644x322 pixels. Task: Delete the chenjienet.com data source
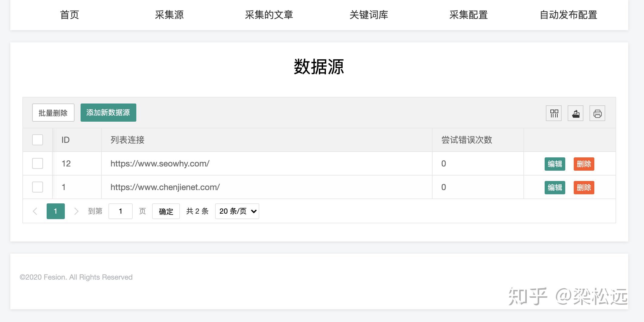[584, 188]
